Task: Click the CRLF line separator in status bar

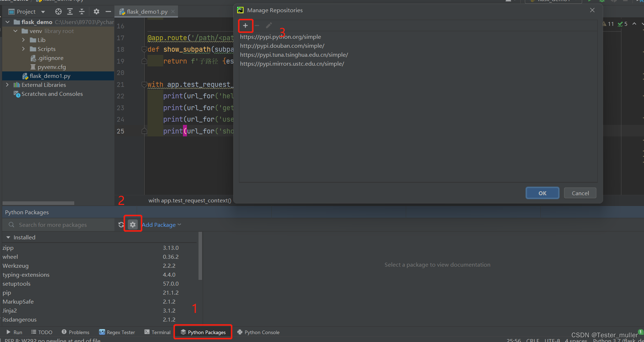Action: 533,340
